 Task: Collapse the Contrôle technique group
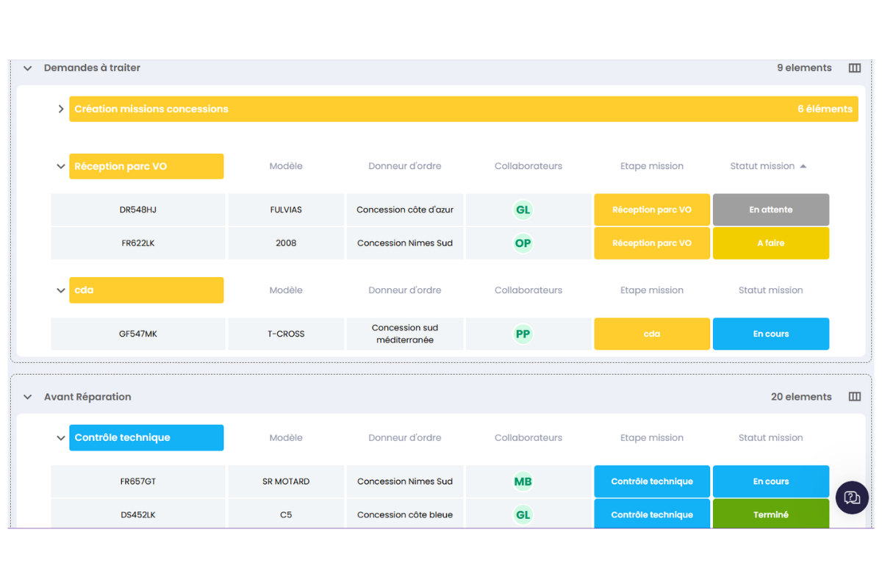61,438
